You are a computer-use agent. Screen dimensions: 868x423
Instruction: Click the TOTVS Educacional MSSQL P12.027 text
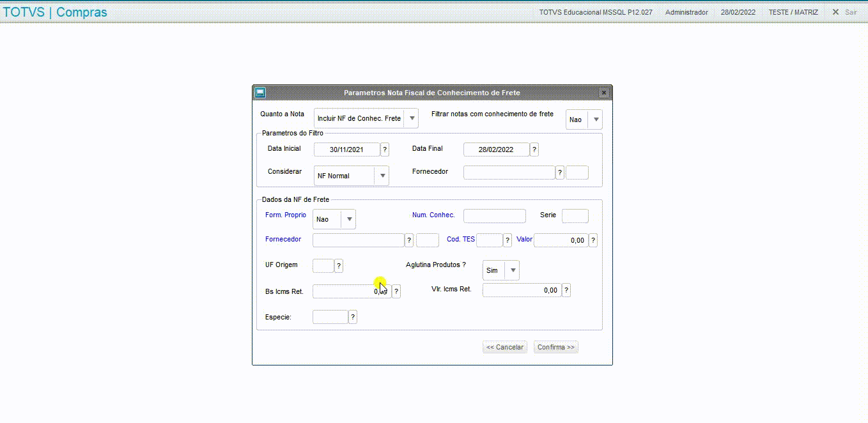[596, 12]
